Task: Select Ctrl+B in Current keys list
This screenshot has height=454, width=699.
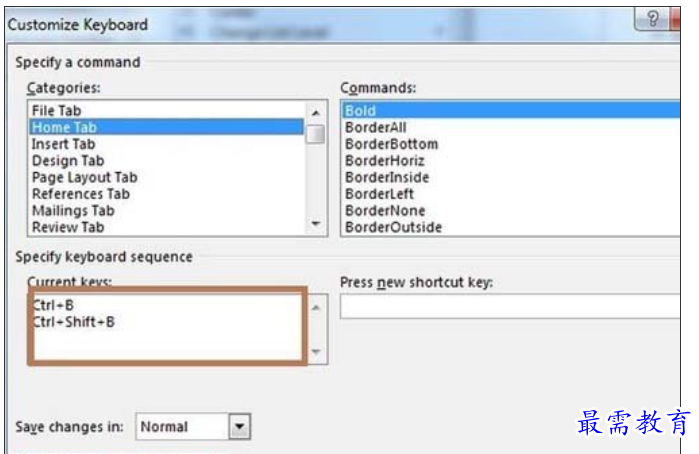Action: click(53, 305)
